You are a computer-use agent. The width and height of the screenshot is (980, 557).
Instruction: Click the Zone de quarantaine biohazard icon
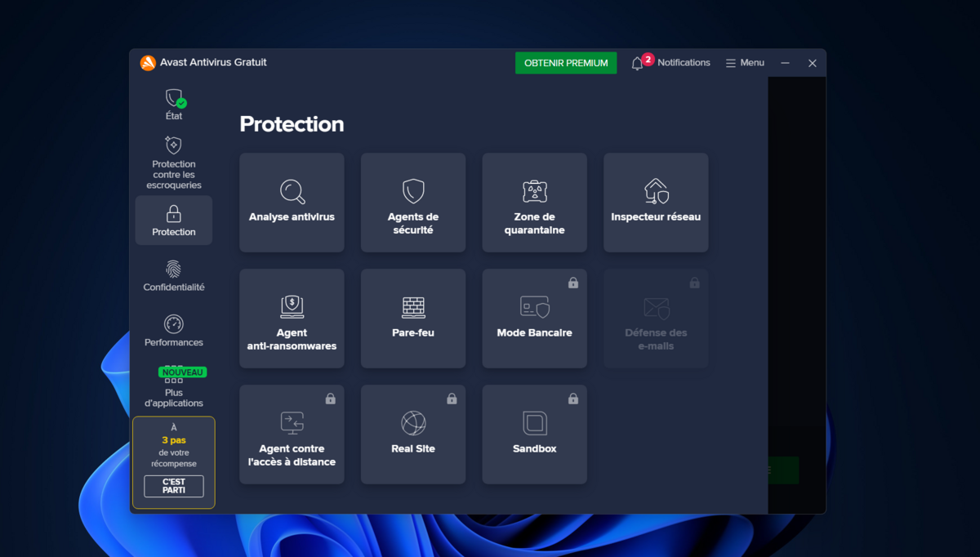535,192
